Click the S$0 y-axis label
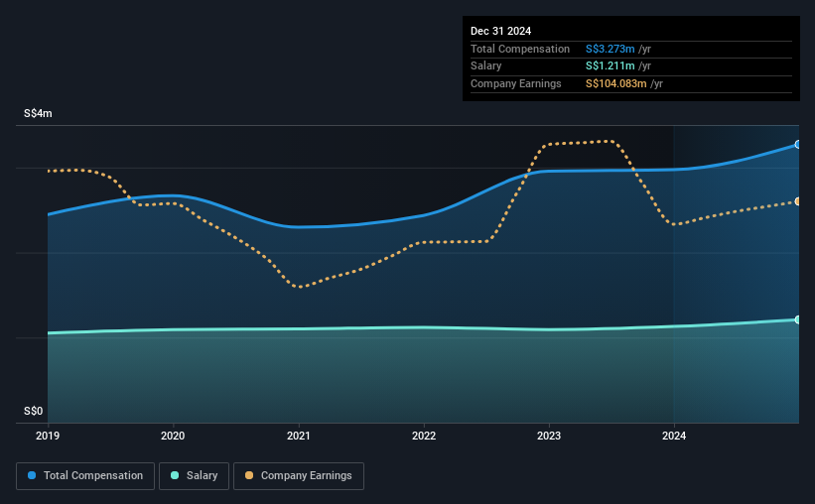 [x=34, y=411]
